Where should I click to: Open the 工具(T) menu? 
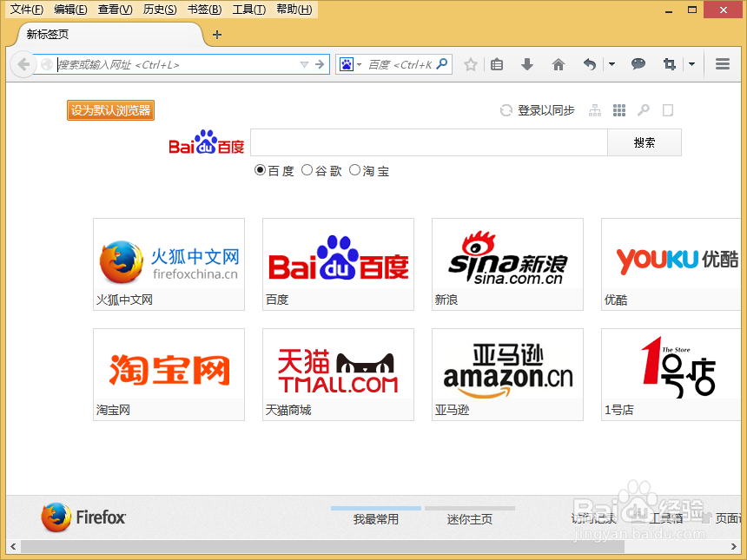[x=249, y=10]
